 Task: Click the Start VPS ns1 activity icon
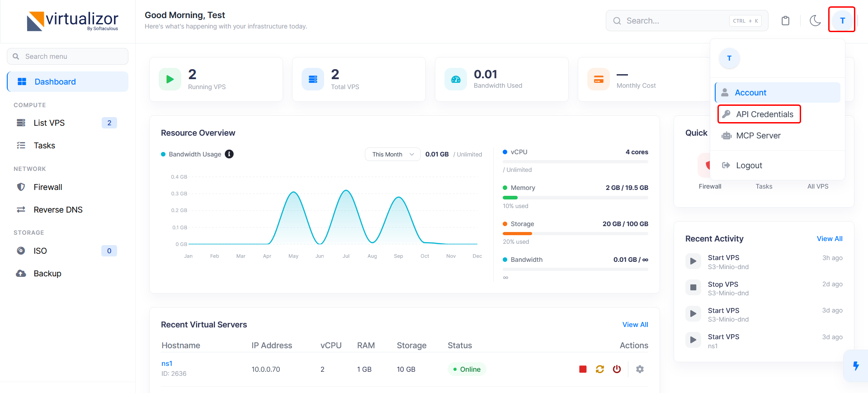(x=693, y=340)
